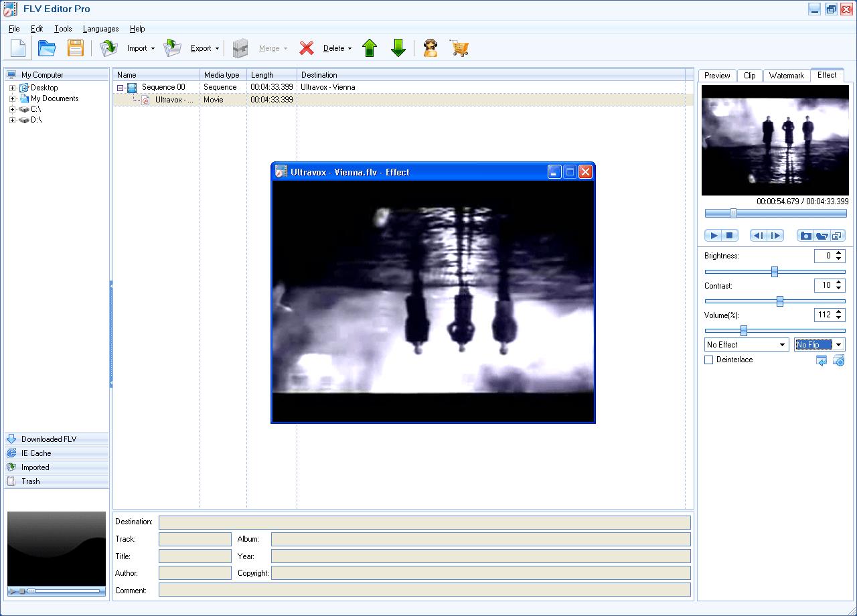
Task: Open the Downloaded FLV panel
Action: click(x=56, y=439)
